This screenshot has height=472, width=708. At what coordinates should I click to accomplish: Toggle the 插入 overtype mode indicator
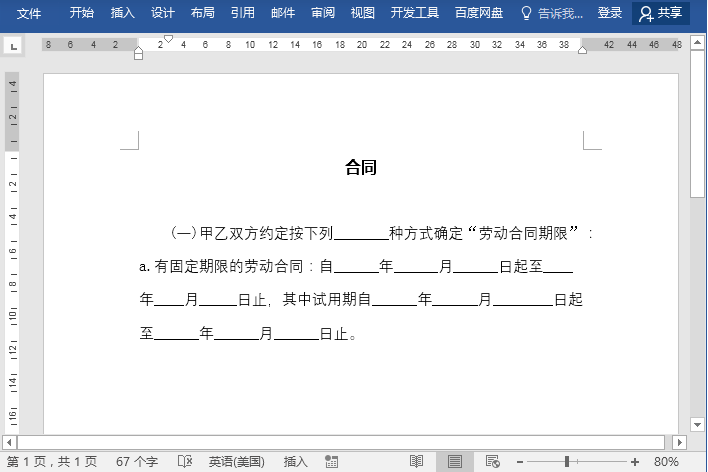(x=295, y=462)
